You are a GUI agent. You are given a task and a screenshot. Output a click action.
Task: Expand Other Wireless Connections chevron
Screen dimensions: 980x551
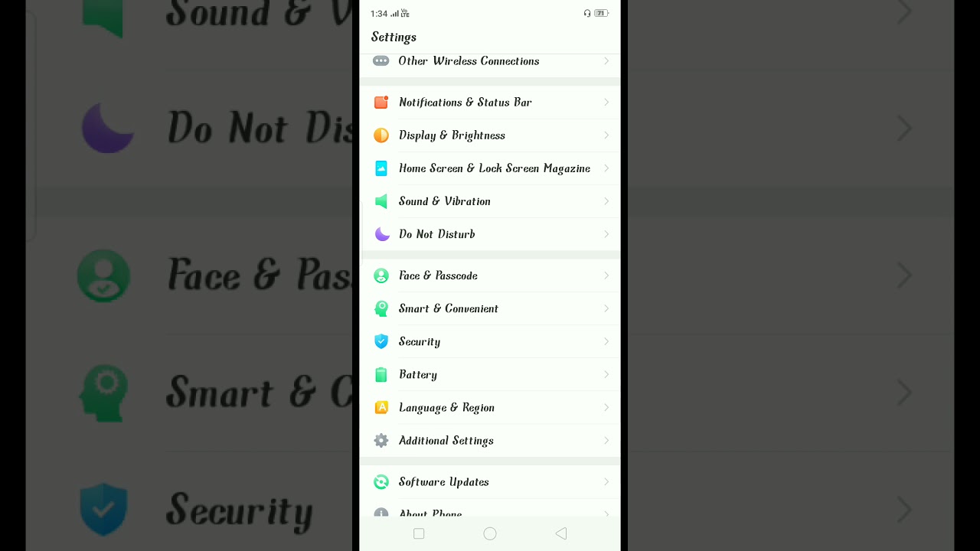(x=606, y=61)
